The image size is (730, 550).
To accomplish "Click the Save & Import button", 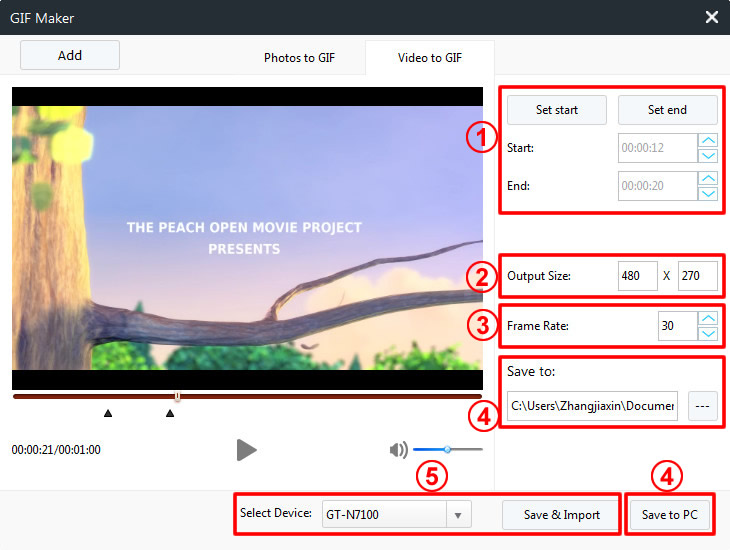I will pyautogui.click(x=561, y=515).
